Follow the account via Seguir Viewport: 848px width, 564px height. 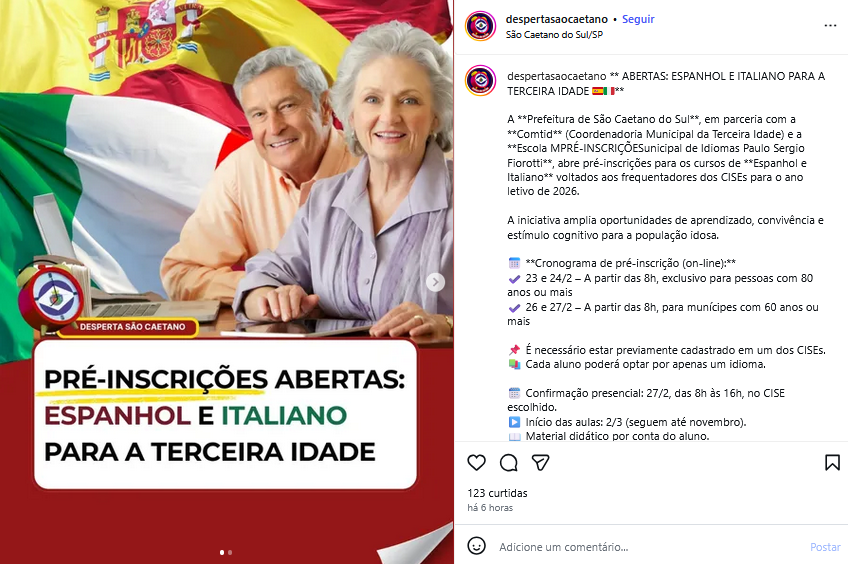[638, 19]
